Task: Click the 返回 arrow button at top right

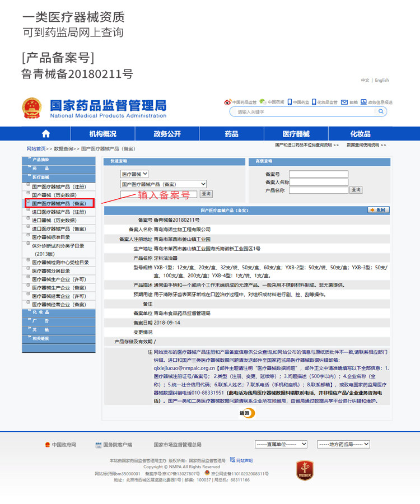Action: click(378, 210)
